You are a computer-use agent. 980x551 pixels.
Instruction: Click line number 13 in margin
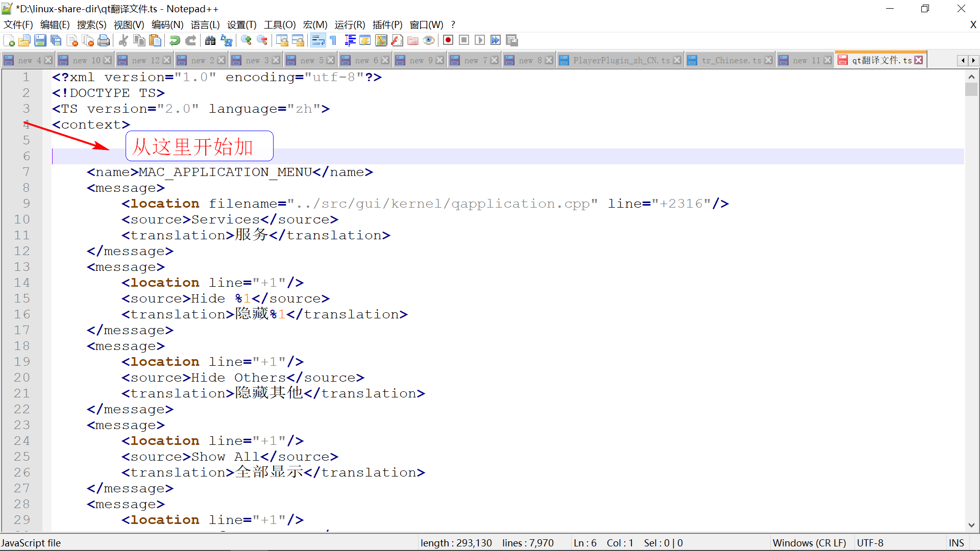pos(22,267)
